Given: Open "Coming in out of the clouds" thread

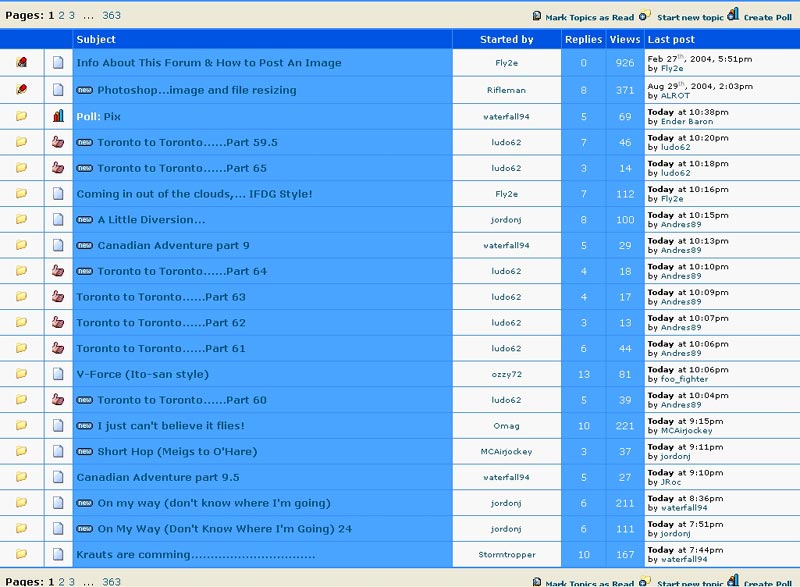Looking at the screenshot, I should (194, 194).
